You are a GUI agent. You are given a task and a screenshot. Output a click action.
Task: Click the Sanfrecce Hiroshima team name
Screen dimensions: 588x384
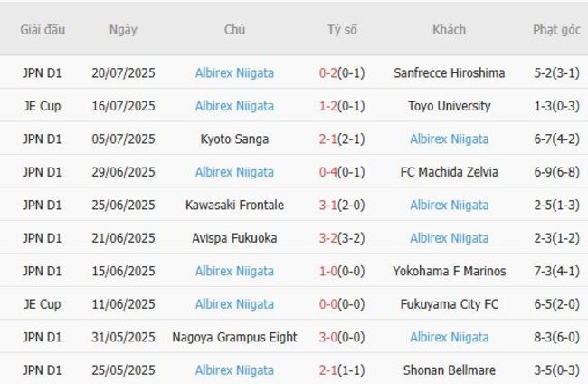[x=449, y=72]
